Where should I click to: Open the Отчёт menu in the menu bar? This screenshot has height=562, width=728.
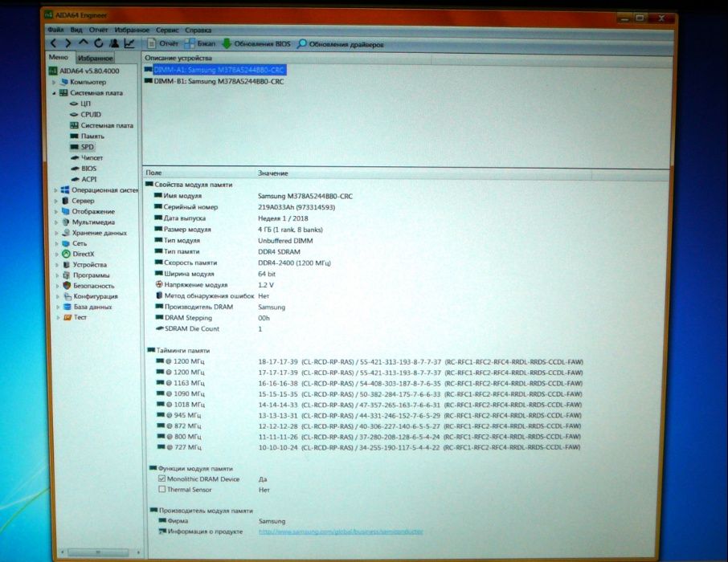pyautogui.click(x=98, y=30)
